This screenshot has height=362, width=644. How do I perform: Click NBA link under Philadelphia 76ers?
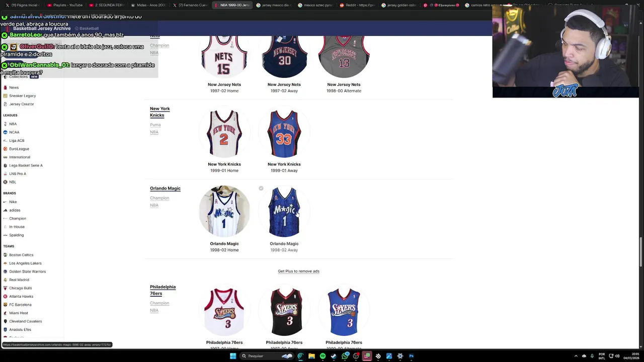[154, 310]
